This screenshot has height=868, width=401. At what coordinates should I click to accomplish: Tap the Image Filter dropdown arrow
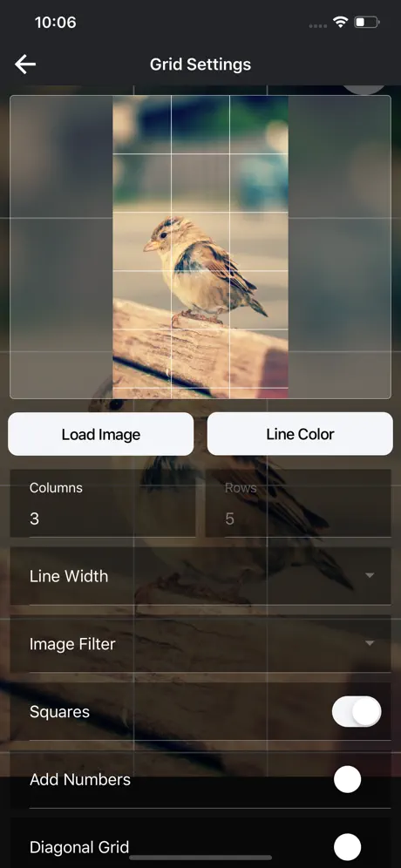pos(370,643)
